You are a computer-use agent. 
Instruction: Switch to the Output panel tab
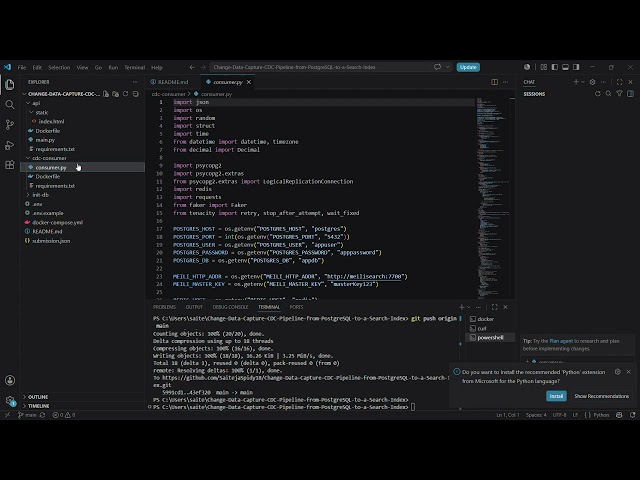[194, 307]
